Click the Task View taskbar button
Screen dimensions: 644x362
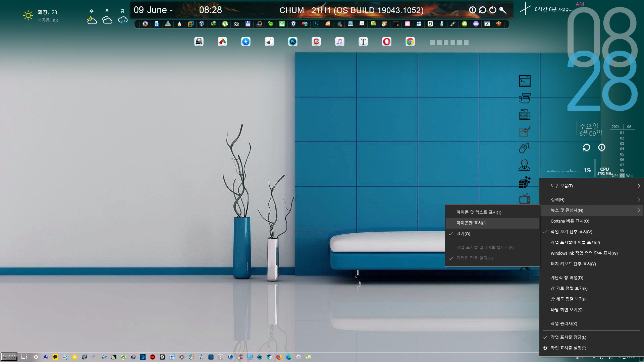pyautogui.click(x=24, y=357)
